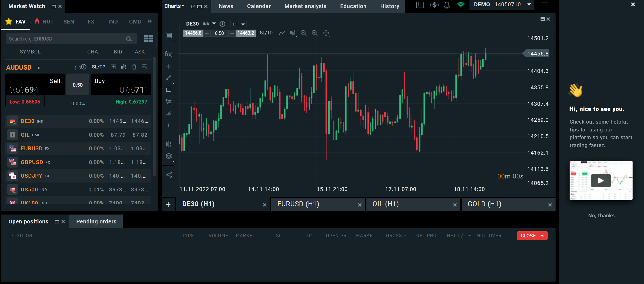Image resolution: width=644 pixels, height=284 pixels.
Task: Select the USDJPY row in Market Watch
Action: [x=78, y=176]
